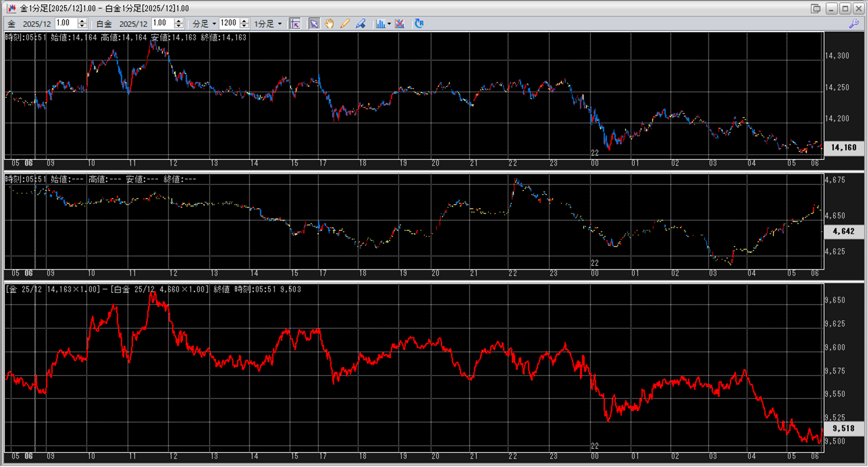Viewport: 868px width, 467px height.
Task: Increase the 1200 bar count stepper
Action: click(x=245, y=21)
